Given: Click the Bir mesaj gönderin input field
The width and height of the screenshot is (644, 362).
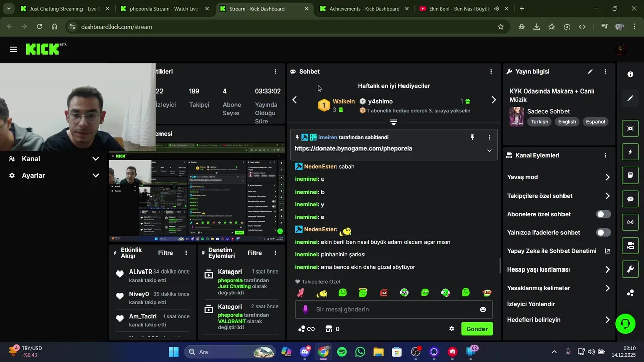Looking at the screenshot, I should (394, 309).
